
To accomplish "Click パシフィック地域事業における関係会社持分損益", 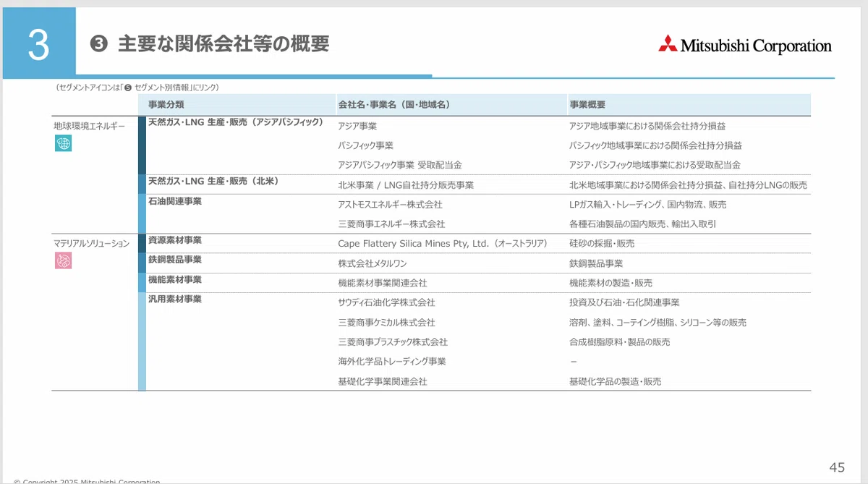I will click(x=656, y=145).
